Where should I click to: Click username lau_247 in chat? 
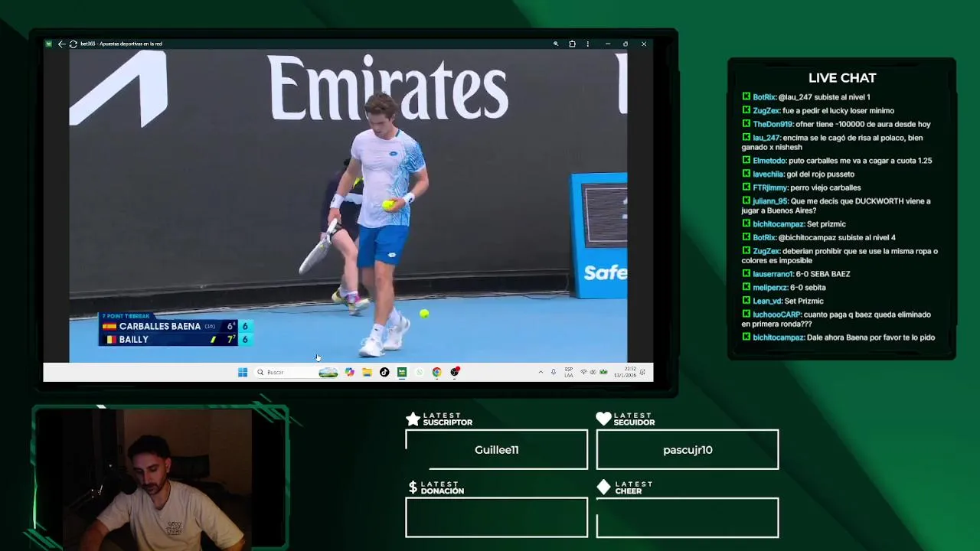click(x=766, y=138)
